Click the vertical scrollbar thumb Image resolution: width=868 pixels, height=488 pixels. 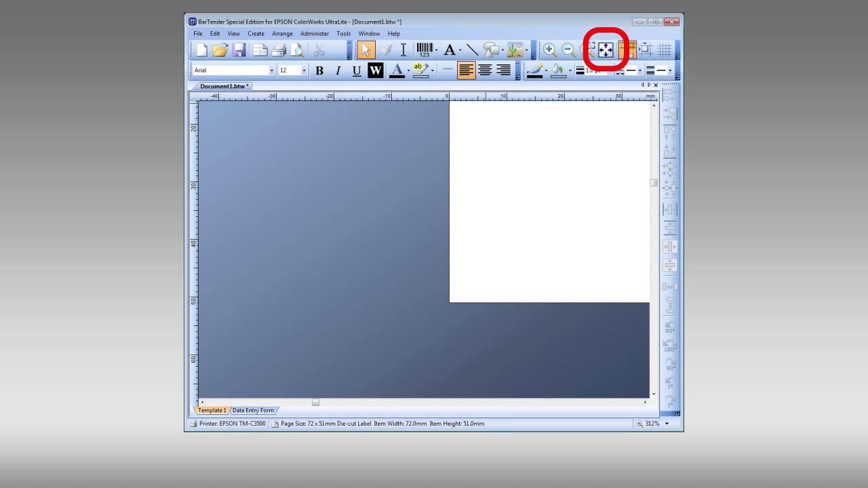pyautogui.click(x=654, y=182)
